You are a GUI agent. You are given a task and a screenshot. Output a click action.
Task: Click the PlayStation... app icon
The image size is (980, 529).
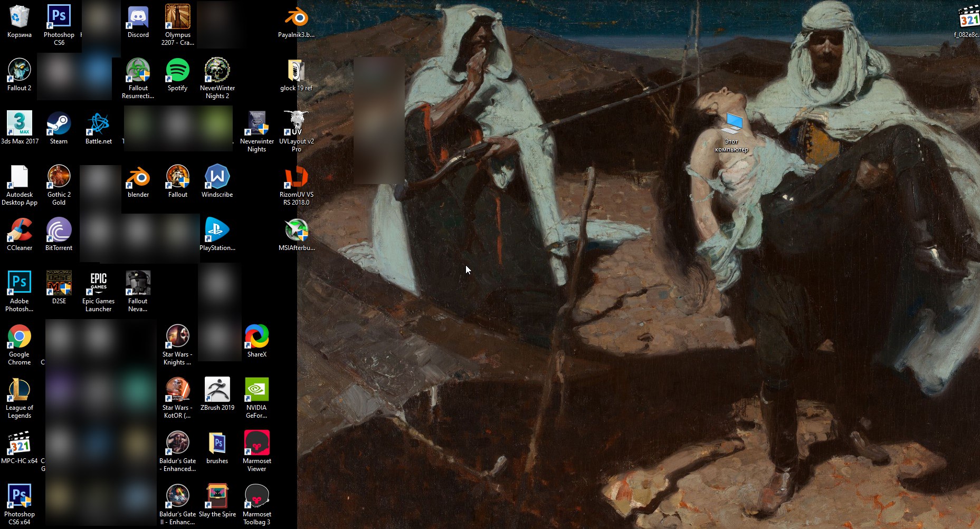point(217,230)
